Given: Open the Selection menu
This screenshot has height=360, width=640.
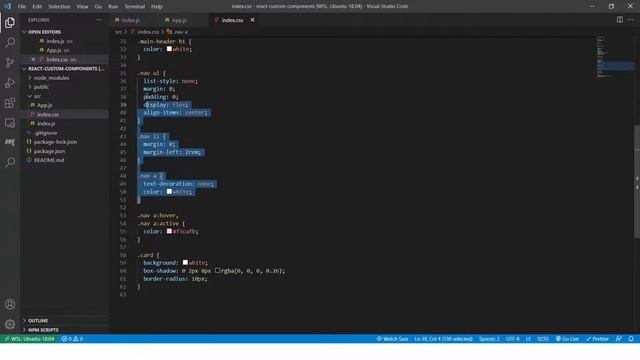Looking at the screenshot, I should click(59, 6).
